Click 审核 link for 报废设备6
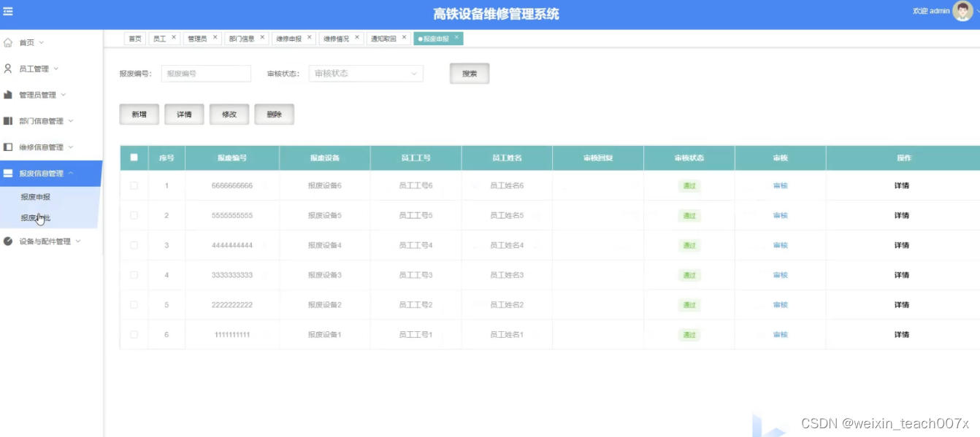Image resolution: width=980 pixels, height=437 pixels. pyautogui.click(x=780, y=185)
